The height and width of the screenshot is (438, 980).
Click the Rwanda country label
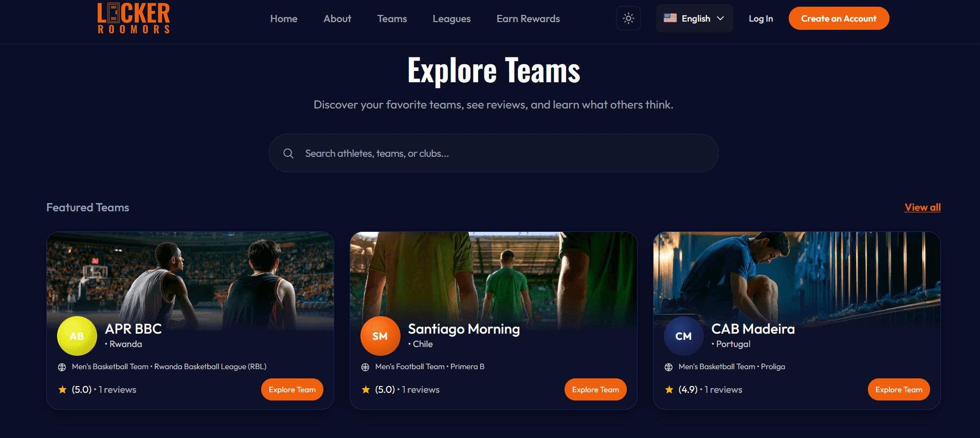pyautogui.click(x=125, y=344)
